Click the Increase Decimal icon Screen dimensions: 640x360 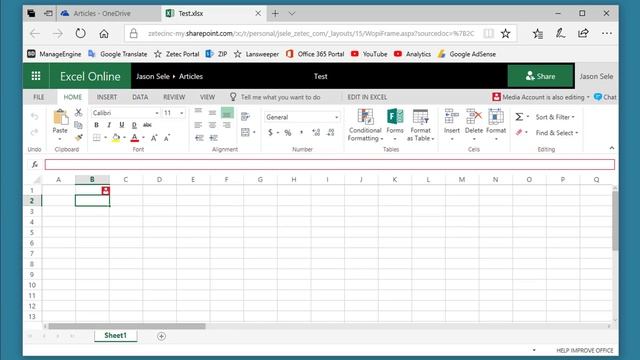316,132
